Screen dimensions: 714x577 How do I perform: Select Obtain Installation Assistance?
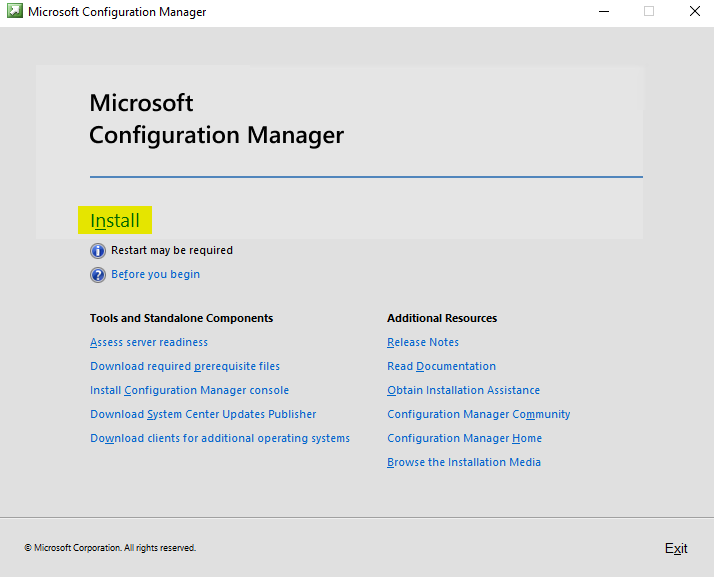click(463, 391)
